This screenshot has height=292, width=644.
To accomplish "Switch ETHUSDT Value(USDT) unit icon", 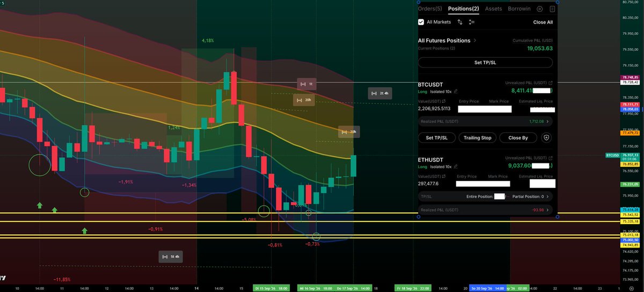I will click(444, 176).
